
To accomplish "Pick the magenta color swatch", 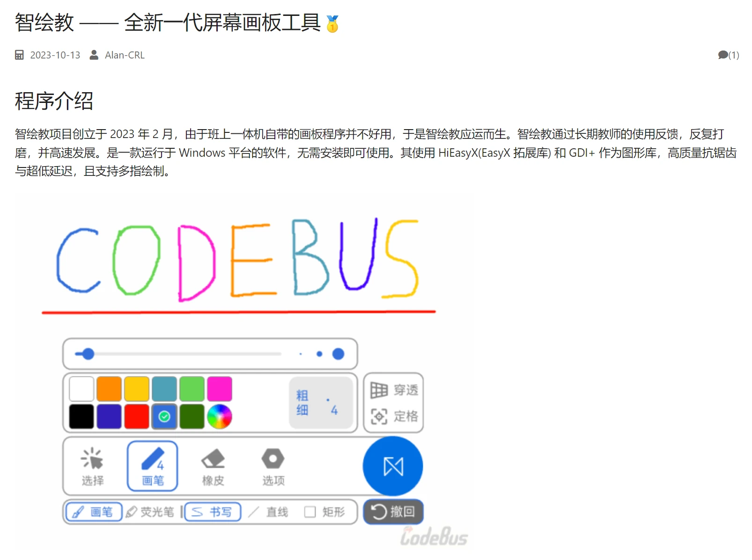I will click(220, 389).
